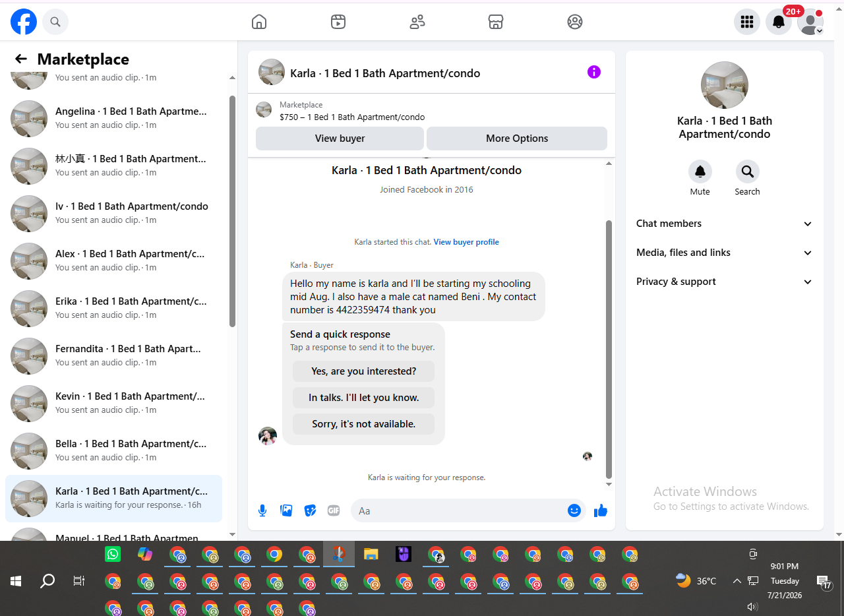Send quick response "In talks. I'll let you know."
This screenshot has width=844, height=616.
point(364,398)
